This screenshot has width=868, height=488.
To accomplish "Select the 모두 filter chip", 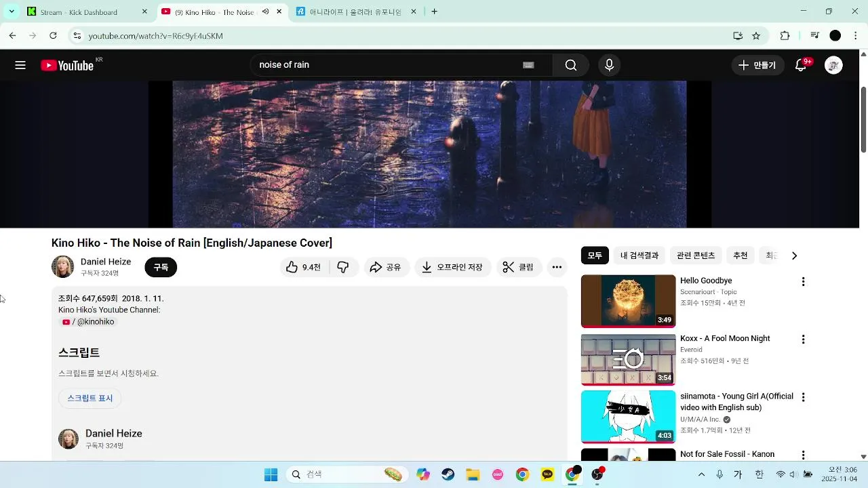I will pos(595,256).
